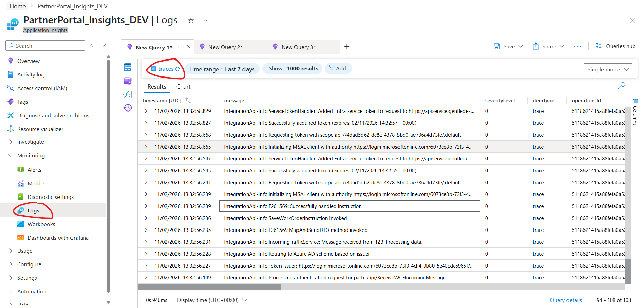Add a new query tab

(347, 47)
